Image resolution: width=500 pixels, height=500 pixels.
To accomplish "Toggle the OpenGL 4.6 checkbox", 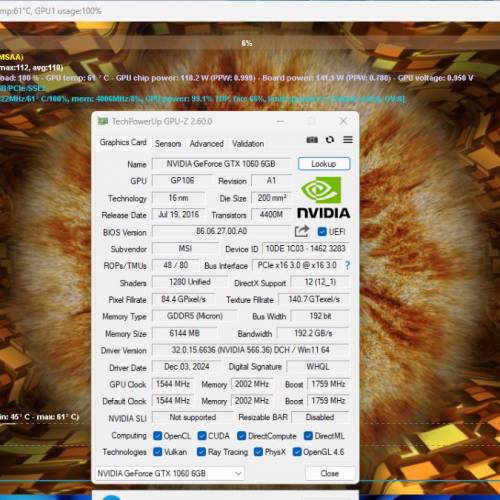I will (297, 452).
